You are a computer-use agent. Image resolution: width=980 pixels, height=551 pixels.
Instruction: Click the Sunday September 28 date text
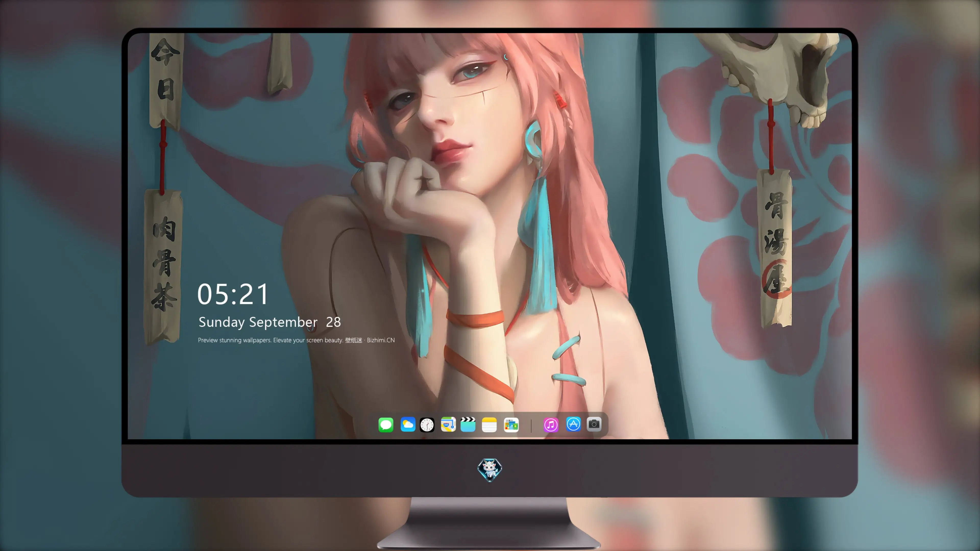[270, 322]
